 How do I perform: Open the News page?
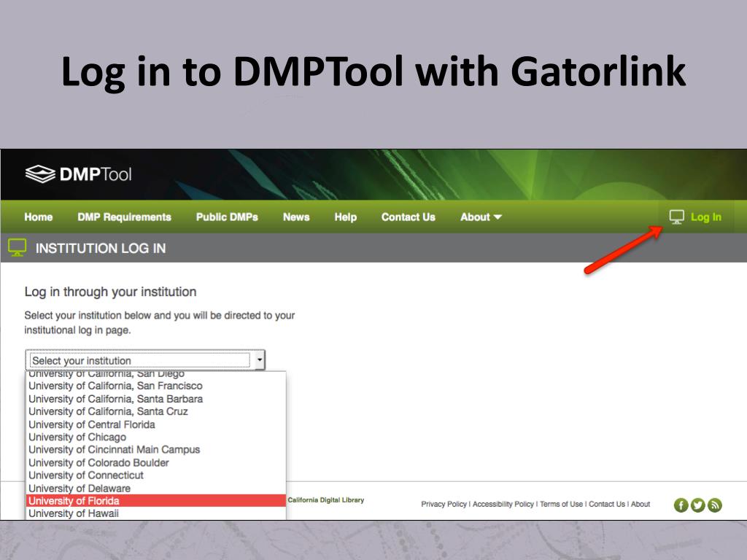click(296, 217)
